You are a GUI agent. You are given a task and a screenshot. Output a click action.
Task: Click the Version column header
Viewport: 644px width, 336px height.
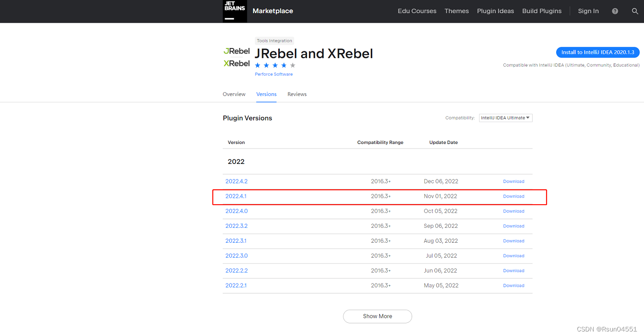click(236, 142)
